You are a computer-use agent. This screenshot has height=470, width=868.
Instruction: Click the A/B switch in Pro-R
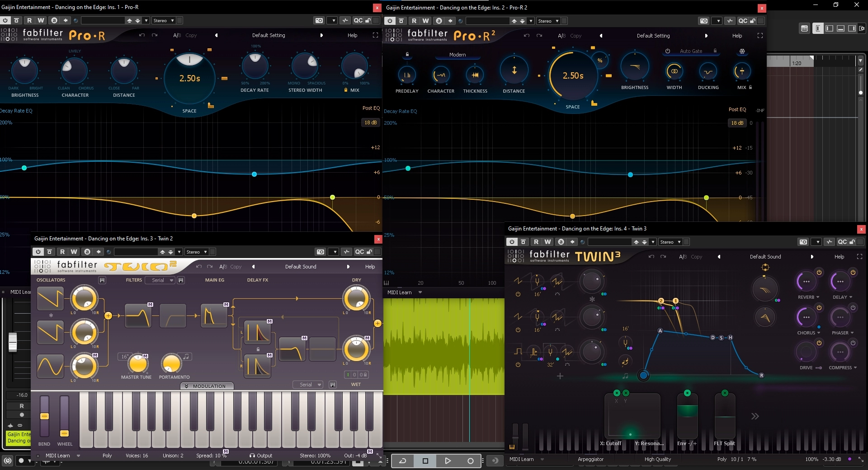[x=177, y=35]
